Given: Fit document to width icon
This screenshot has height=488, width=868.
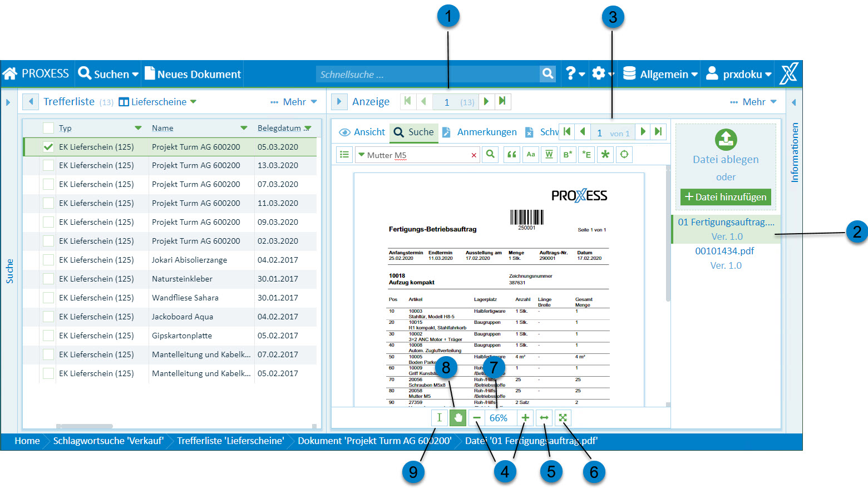Looking at the screenshot, I should click(x=544, y=418).
